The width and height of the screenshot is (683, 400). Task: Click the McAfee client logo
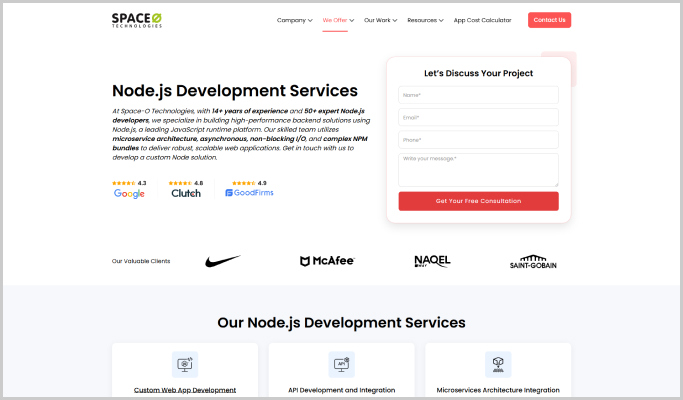click(327, 261)
